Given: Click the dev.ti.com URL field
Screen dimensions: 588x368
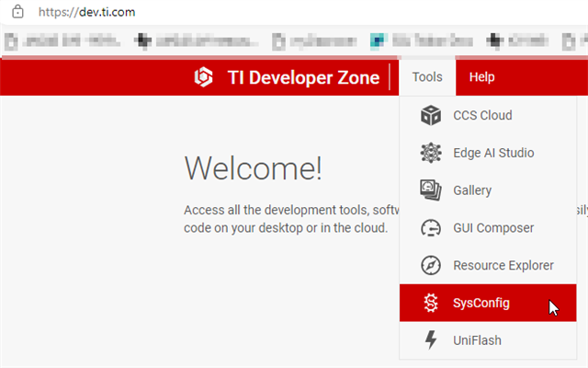Looking at the screenshot, I should coord(87,12).
